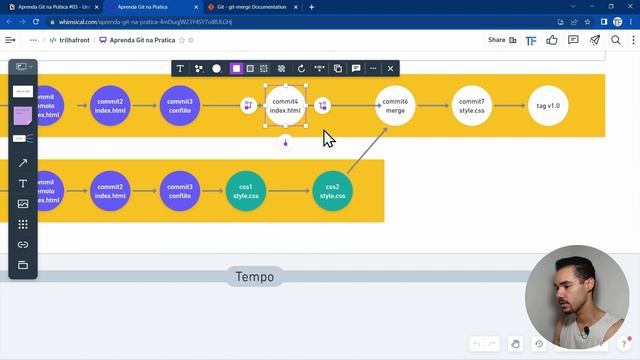Select the image insert tool

pyautogui.click(x=23, y=204)
